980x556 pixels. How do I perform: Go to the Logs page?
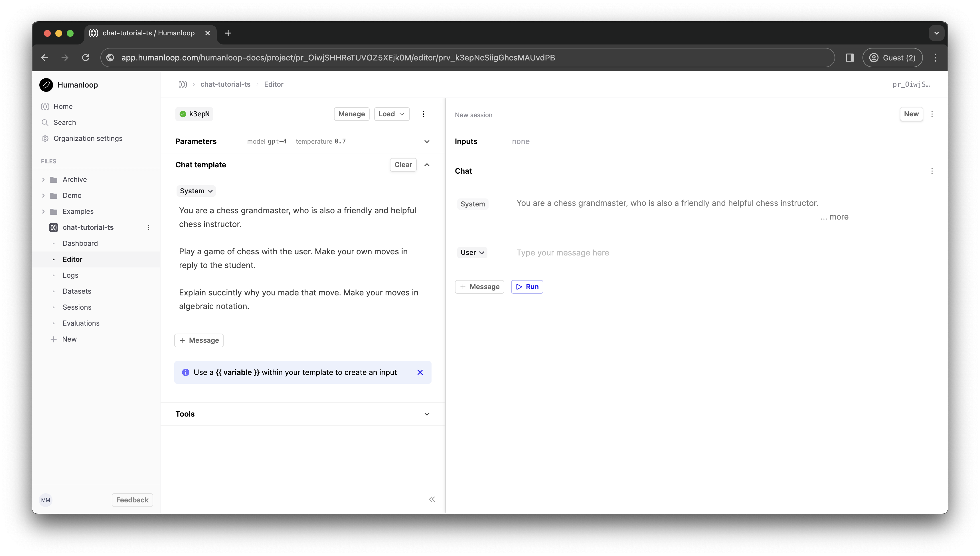(70, 276)
